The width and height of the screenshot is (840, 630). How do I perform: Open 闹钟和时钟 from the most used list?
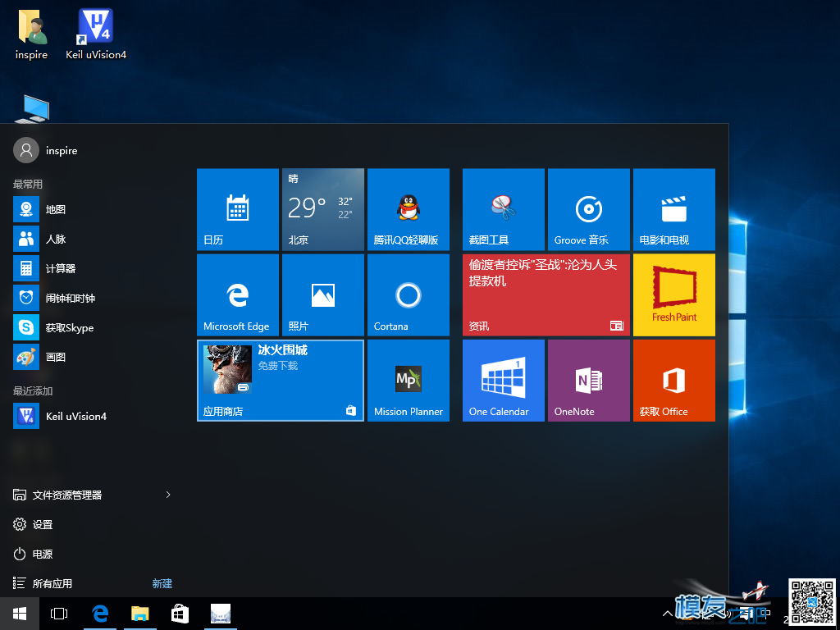[92, 298]
